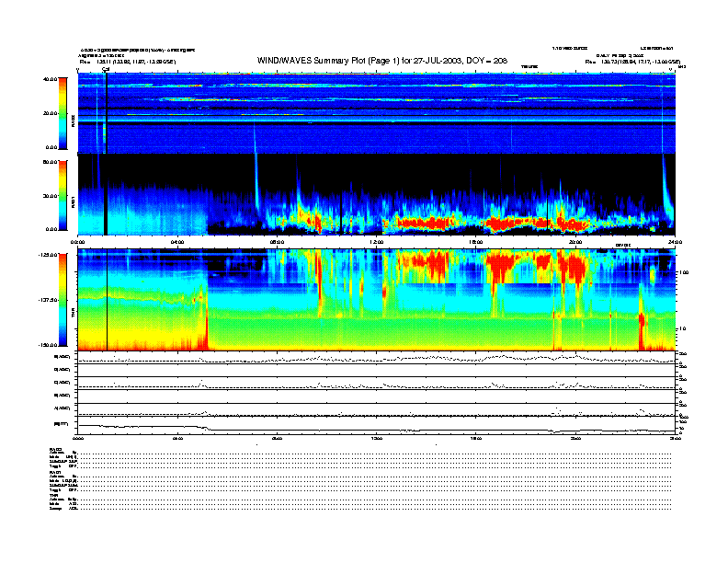Image resolution: width=728 pixels, height=563 pixels.
Task: Click the 04:00 tick label under the RAD1 panel
Action: tap(177, 242)
